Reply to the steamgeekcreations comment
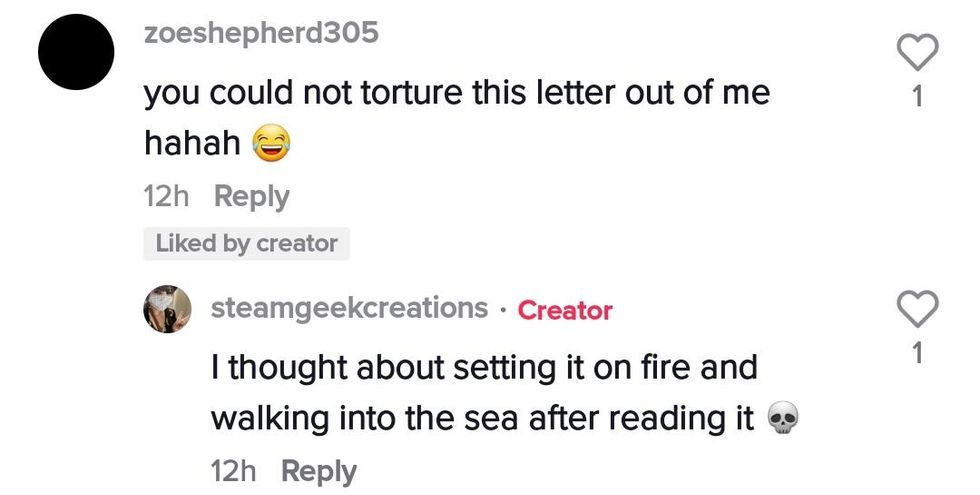The image size is (980, 495). pos(318,470)
